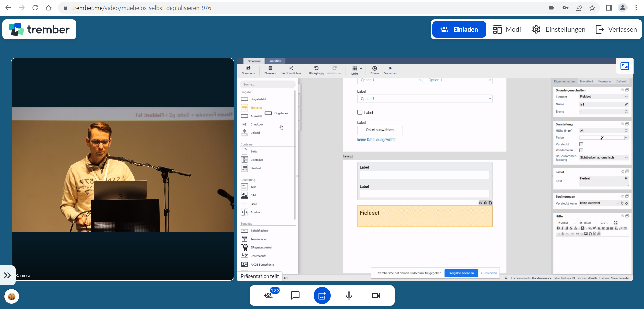Open the Schriftart font dropdown

coord(588,223)
